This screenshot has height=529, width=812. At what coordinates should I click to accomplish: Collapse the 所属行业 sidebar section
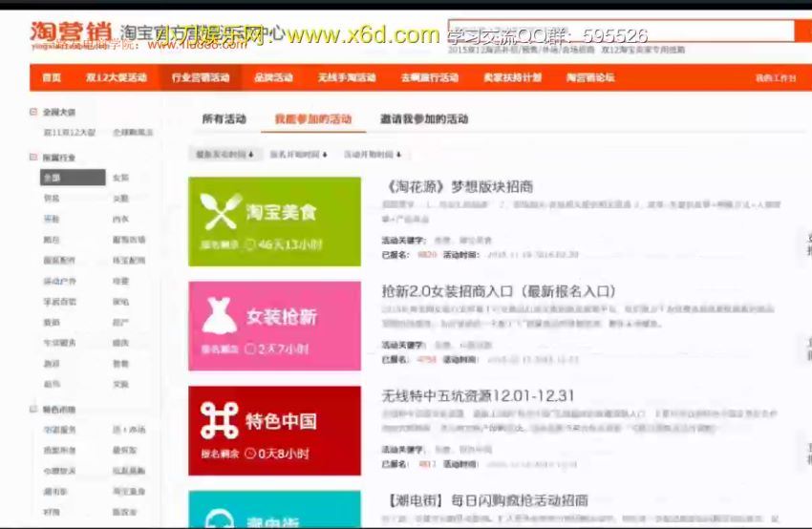(x=33, y=157)
